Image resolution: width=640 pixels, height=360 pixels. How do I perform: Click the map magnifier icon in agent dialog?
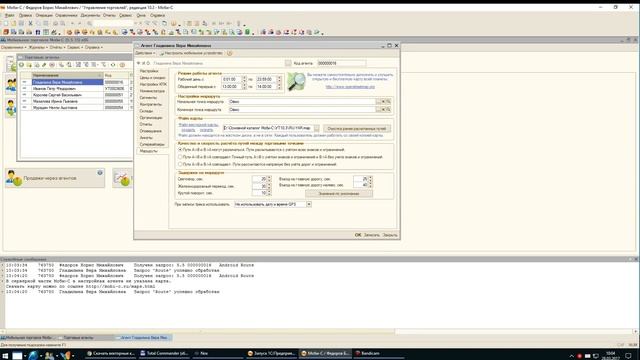(x=296, y=82)
